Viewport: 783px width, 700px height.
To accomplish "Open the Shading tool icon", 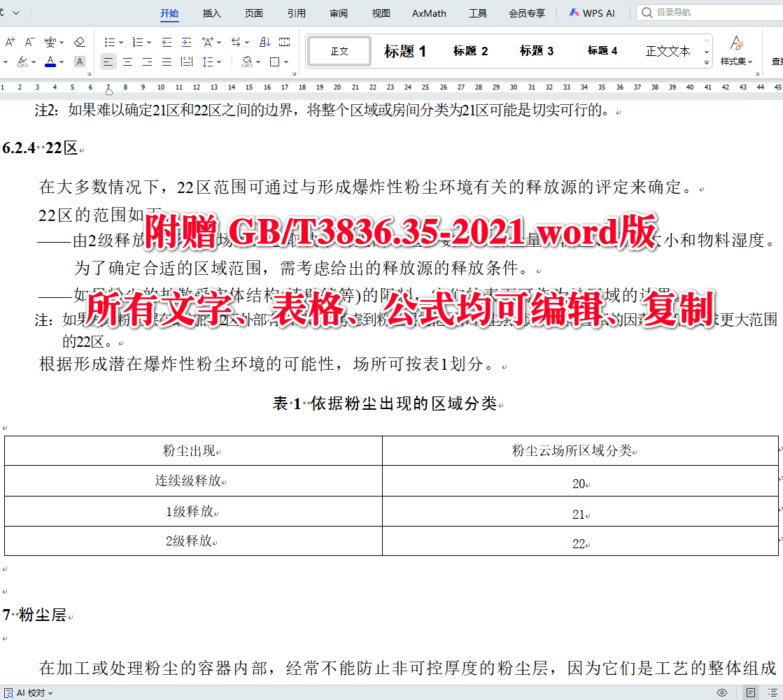I will point(245,62).
